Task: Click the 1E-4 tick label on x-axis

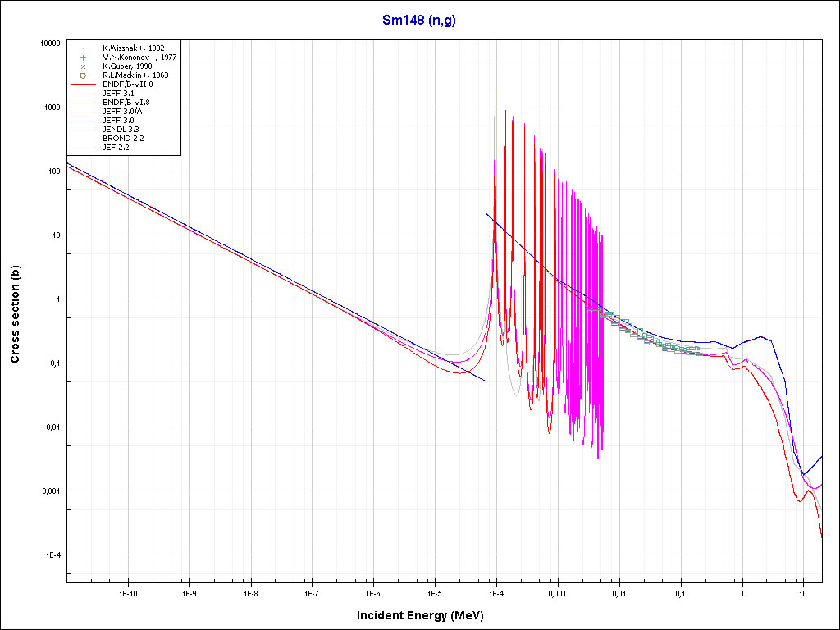Action: [495, 592]
